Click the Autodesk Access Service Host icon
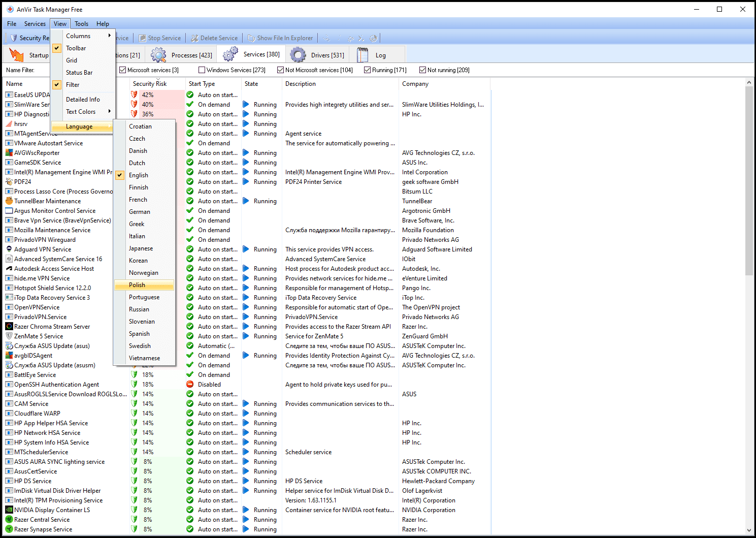This screenshot has height=538, width=756. 9,269
